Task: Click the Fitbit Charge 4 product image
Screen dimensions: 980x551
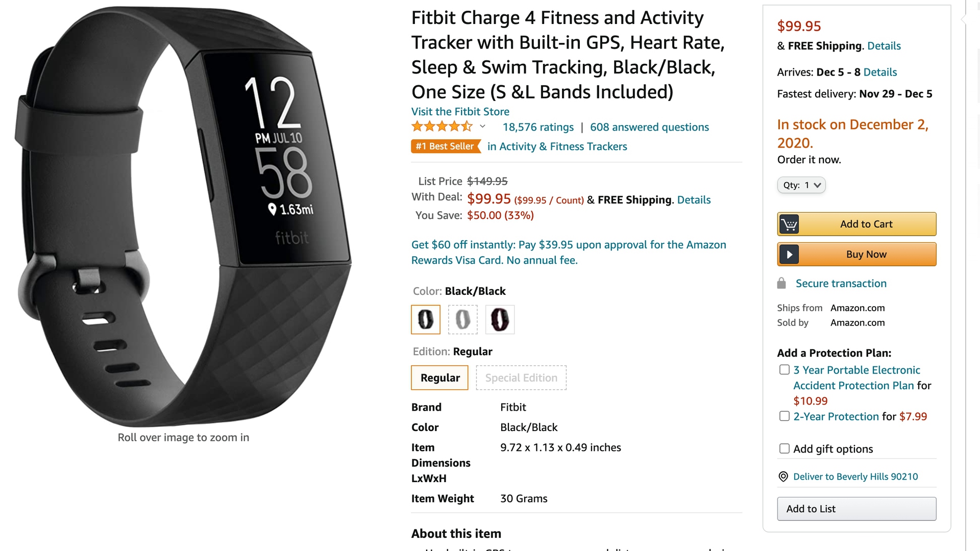Action: click(x=183, y=217)
